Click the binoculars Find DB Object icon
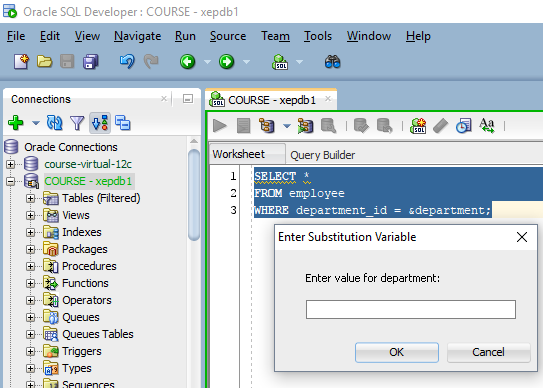 pos(332,62)
